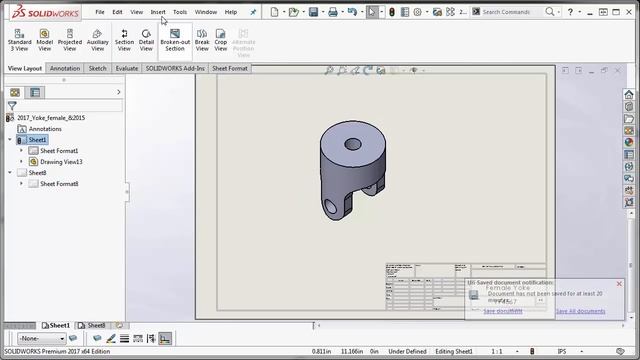Click the Layer Properties icon beside -None-
640x360 pixels.
(x=73, y=338)
